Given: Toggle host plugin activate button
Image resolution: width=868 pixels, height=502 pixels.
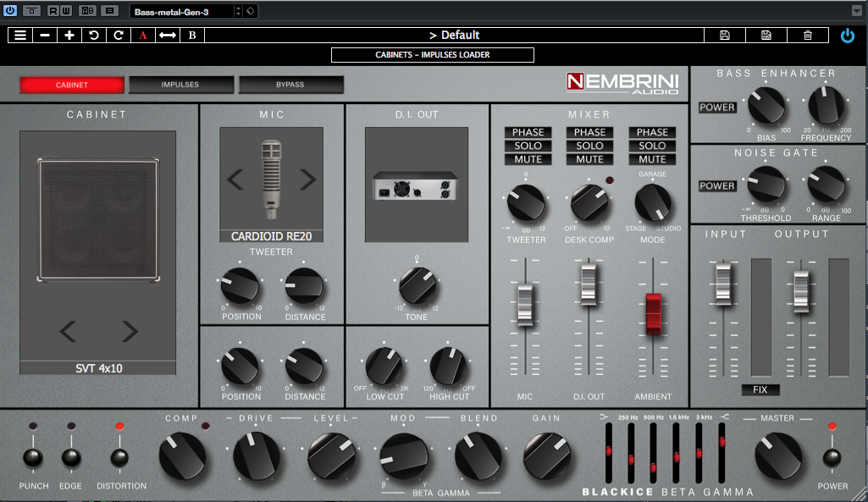Looking at the screenshot, I should point(10,10).
